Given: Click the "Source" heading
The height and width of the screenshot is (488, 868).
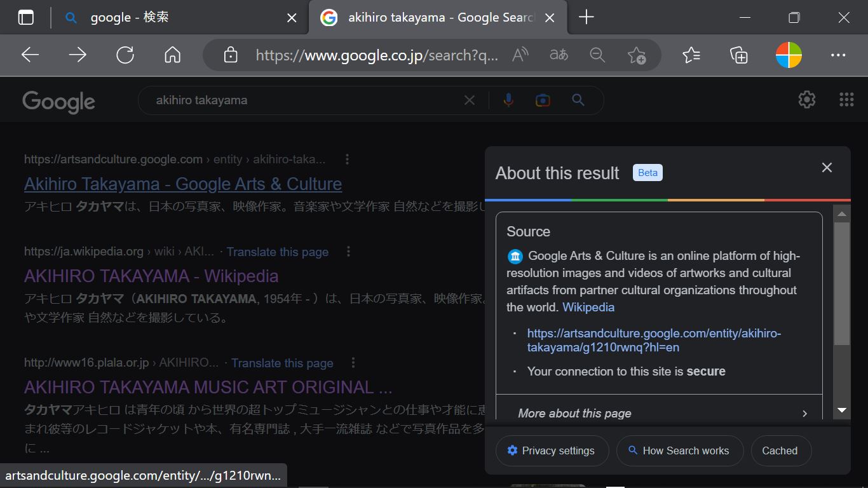Looking at the screenshot, I should [528, 231].
